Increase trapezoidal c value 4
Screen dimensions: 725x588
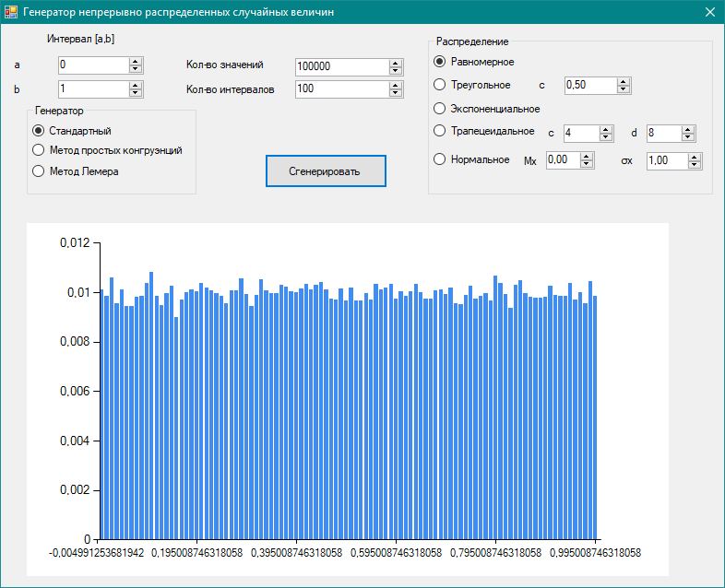pyautogui.click(x=606, y=130)
